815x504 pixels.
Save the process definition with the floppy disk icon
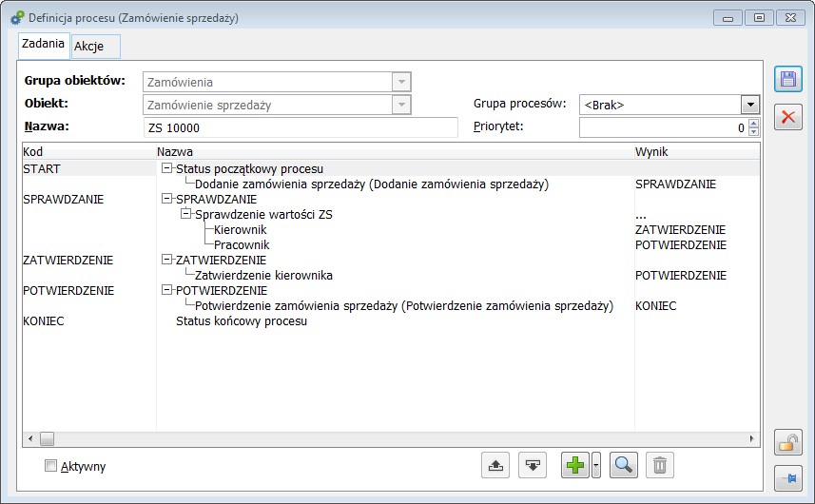tap(788, 80)
